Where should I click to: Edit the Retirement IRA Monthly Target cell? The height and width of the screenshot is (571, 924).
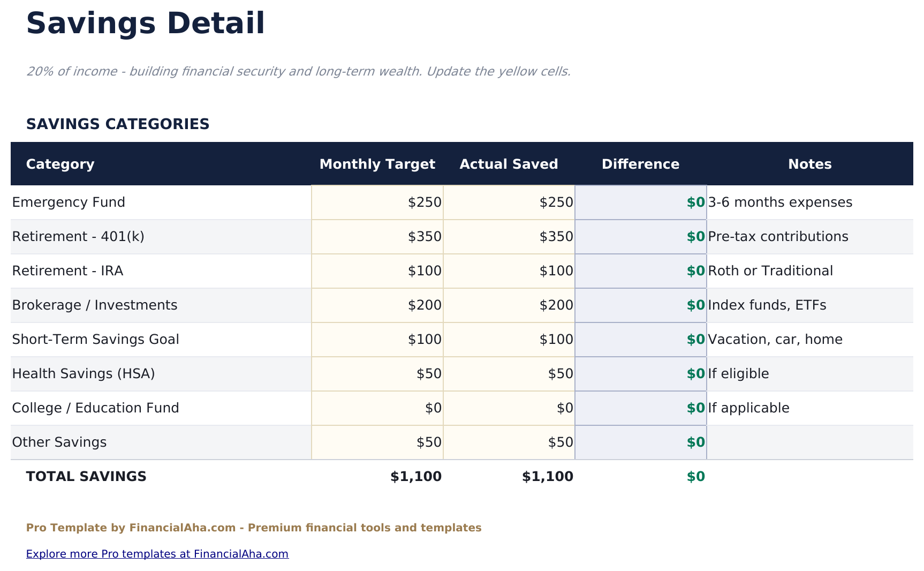click(x=376, y=271)
